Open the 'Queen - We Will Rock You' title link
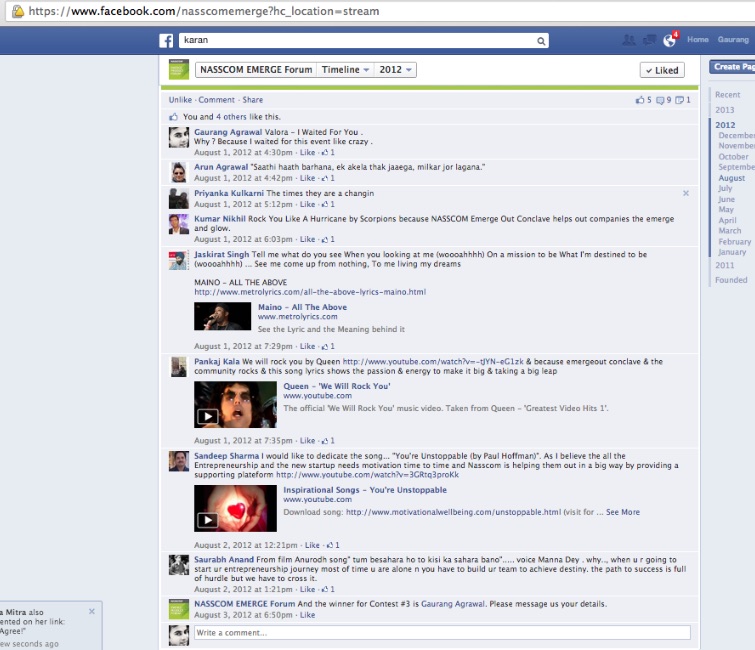This screenshot has height=650, width=755. pyautogui.click(x=337, y=386)
